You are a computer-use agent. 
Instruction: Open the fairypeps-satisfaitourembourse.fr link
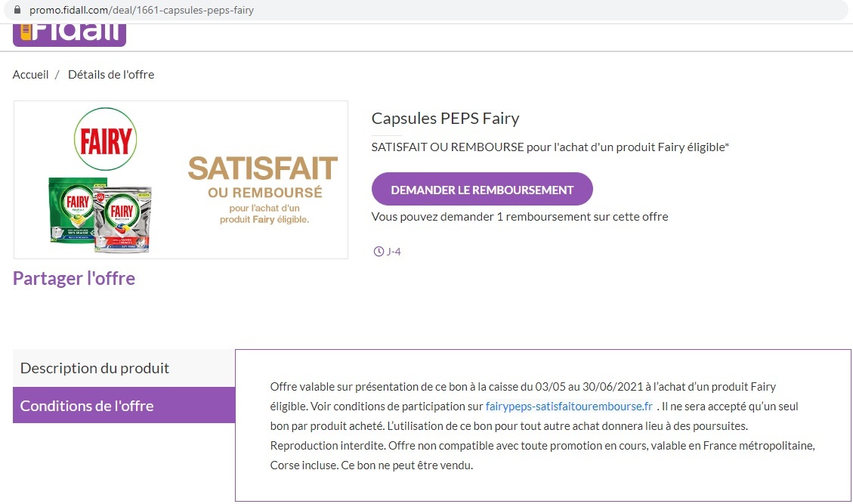click(x=569, y=407)
